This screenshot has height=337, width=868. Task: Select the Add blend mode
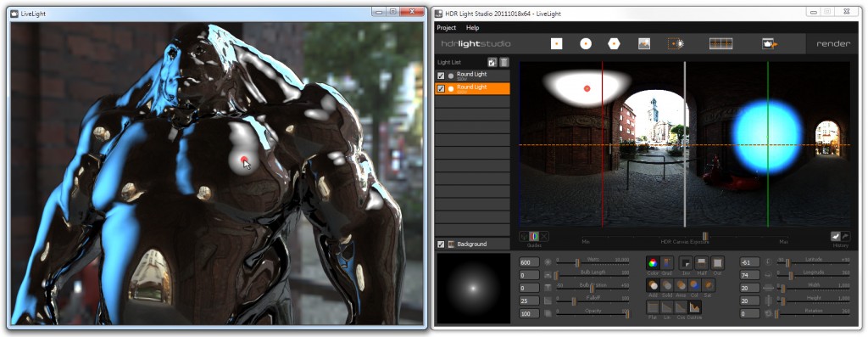[x=653, y=285]
